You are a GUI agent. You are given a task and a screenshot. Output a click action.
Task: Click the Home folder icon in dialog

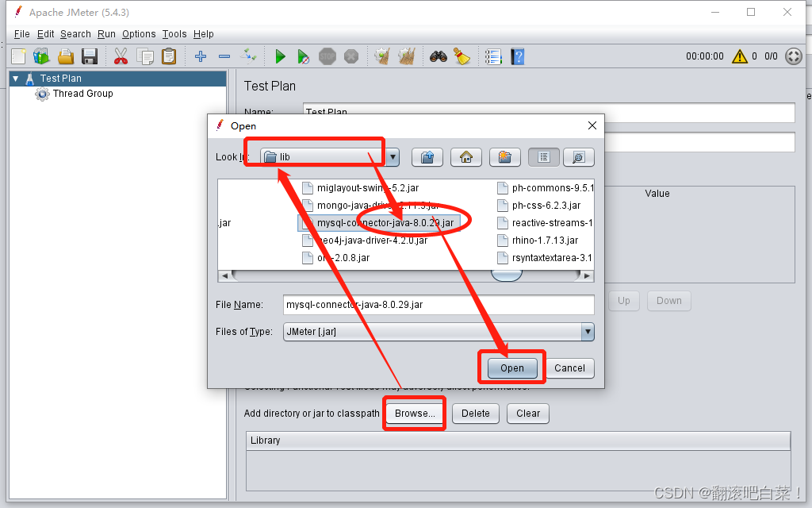466,157
